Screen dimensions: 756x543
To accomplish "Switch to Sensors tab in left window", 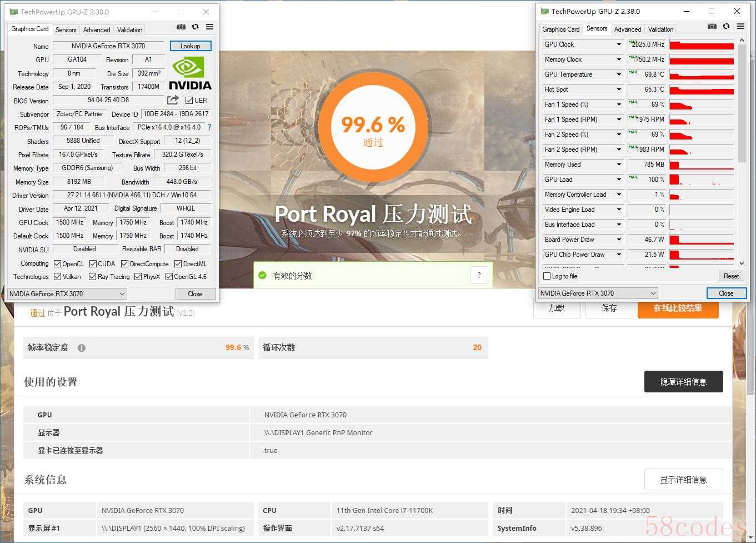I will click(66, 30).
